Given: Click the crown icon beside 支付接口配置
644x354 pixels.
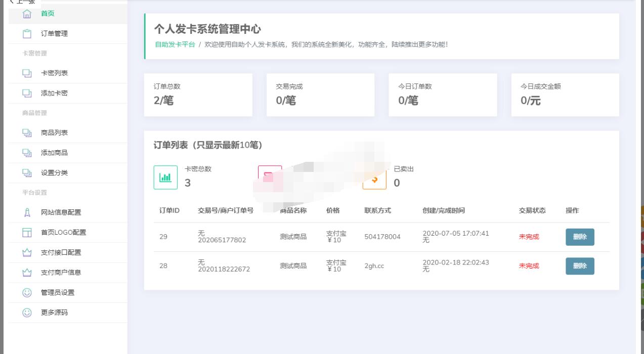Looking at the screenshot, I should click(x=27, y=252).
